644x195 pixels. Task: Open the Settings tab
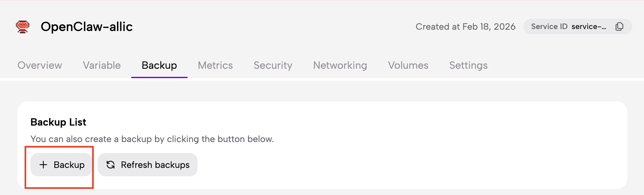coord(468,65)
